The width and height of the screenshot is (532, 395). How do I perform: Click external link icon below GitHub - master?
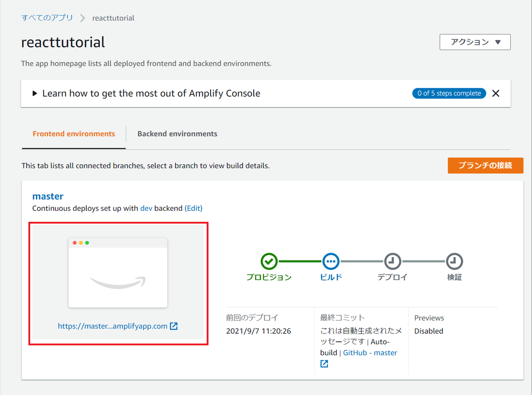[x=325, y=364]
